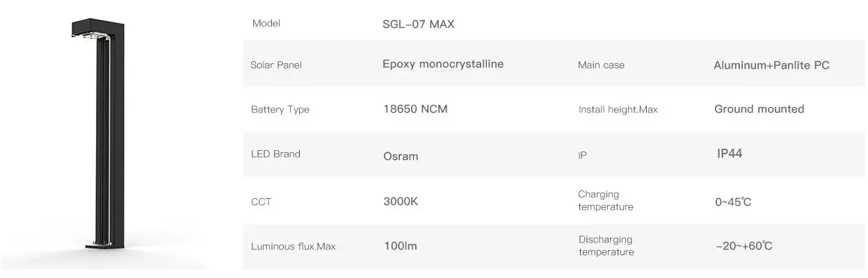Select the LED Brand label
The image size is (868, 278).
[275, 154]
